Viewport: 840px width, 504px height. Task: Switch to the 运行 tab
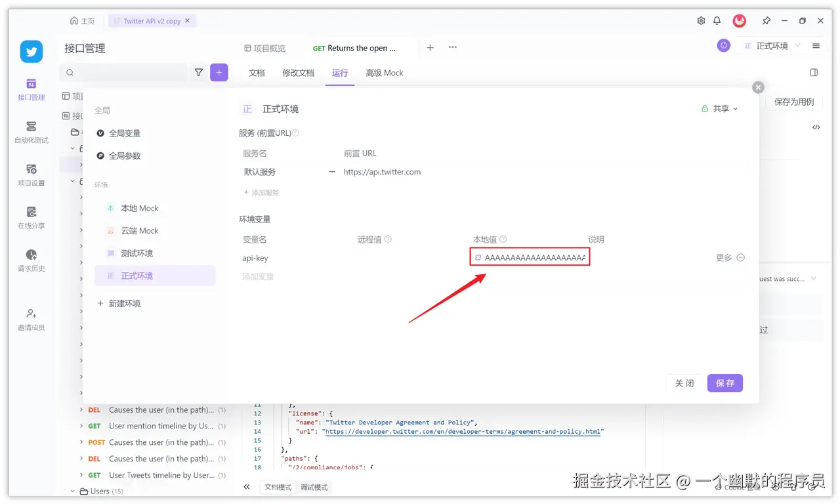[340, 73]
